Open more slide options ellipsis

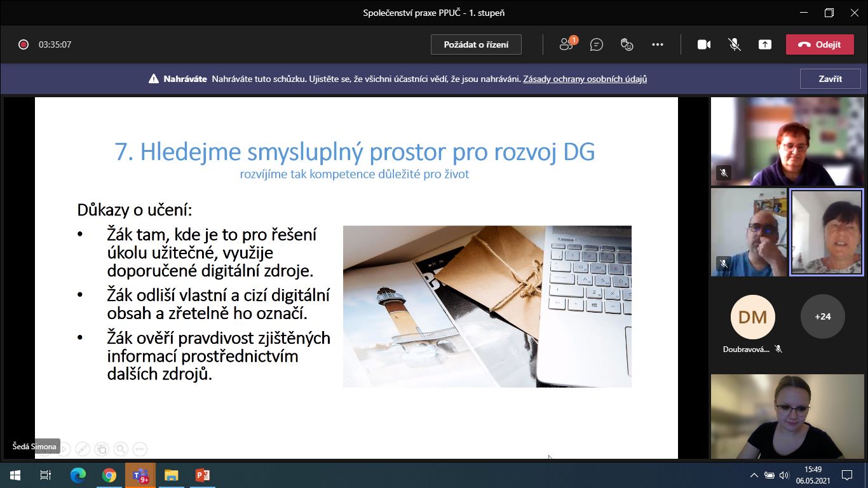coord(140,449)
